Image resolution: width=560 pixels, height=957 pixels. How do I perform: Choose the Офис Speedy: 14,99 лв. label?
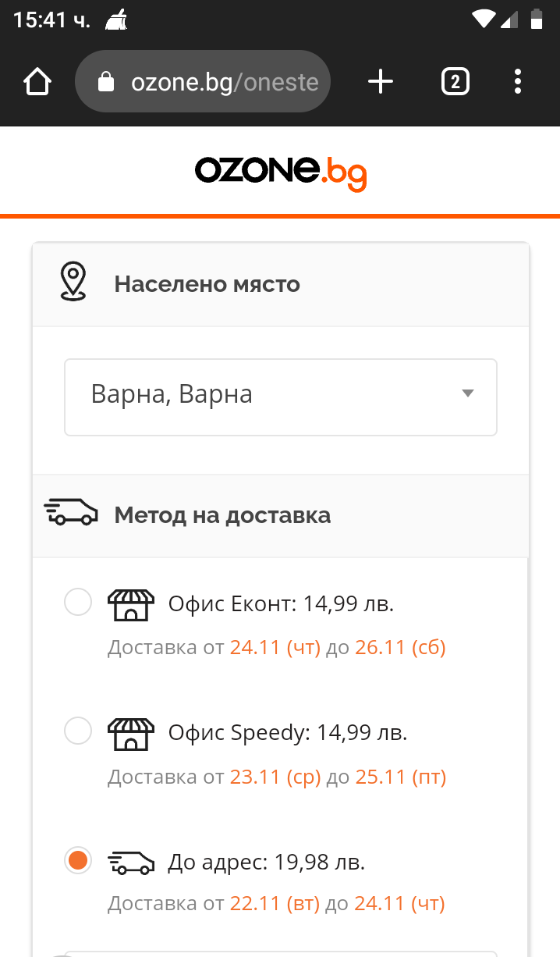click(288, 733)
